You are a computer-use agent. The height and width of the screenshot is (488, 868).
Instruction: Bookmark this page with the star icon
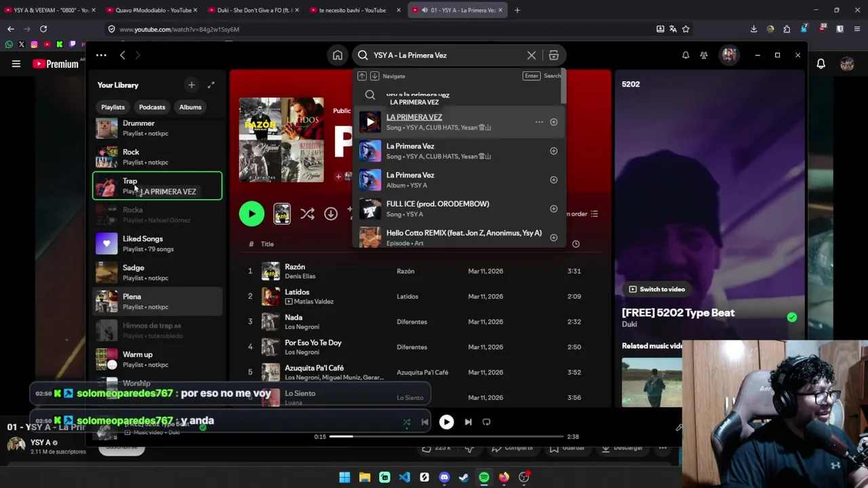[686, 29]
